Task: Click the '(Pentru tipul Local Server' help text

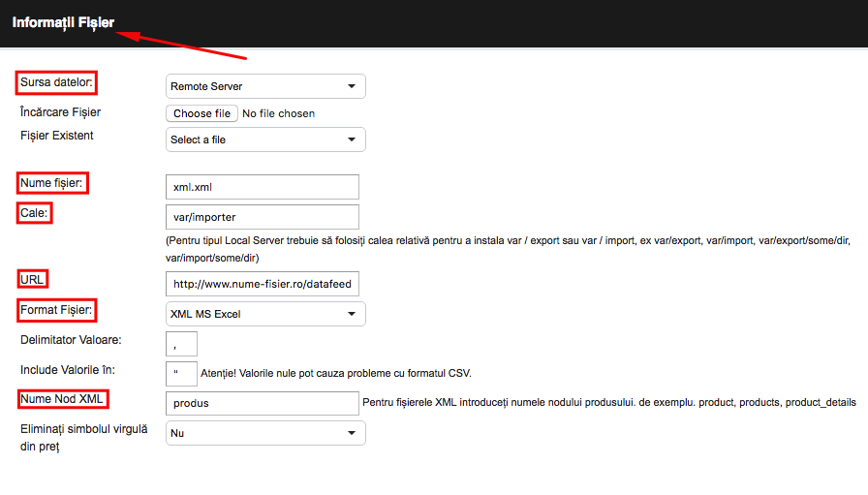Action: pos(509,249)
